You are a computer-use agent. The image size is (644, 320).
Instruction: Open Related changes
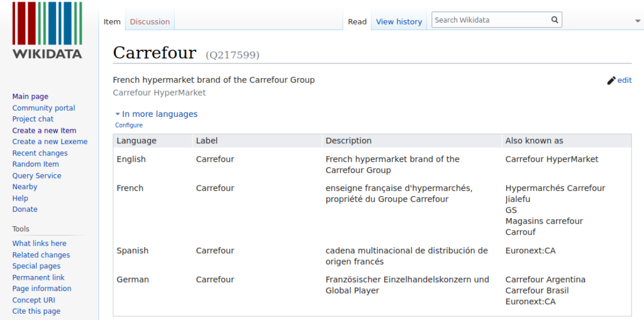point(41,255)
